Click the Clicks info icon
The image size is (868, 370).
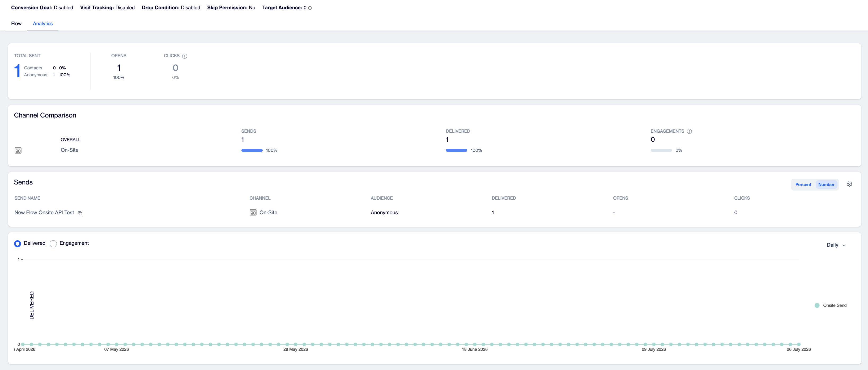pyautogui.click(x=185, y=56)
